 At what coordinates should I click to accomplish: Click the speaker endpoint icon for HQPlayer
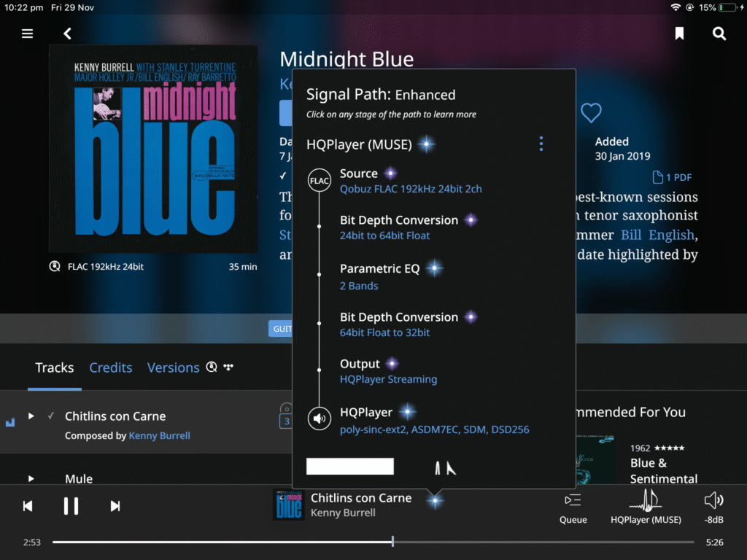[320, 419]
